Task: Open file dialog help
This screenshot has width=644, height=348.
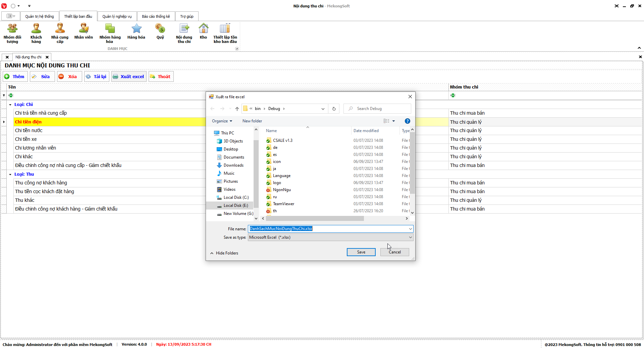Action: coord(408,121)
